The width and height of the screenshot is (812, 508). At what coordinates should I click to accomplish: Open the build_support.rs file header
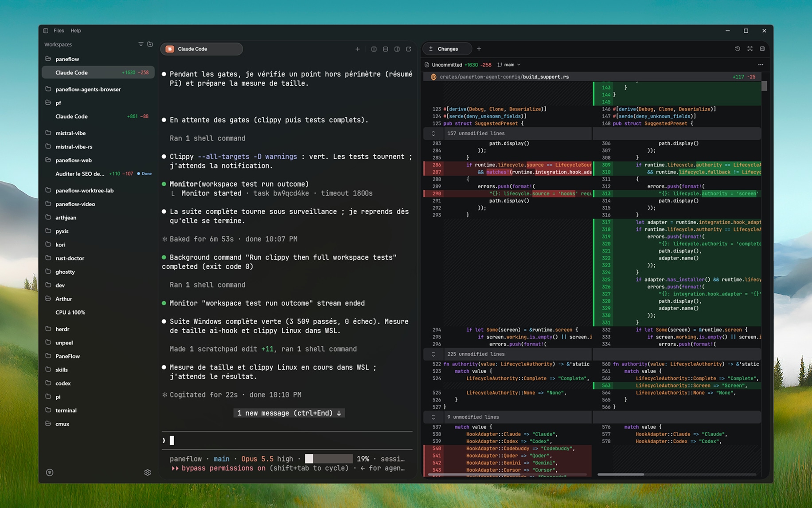coord(593,77)
